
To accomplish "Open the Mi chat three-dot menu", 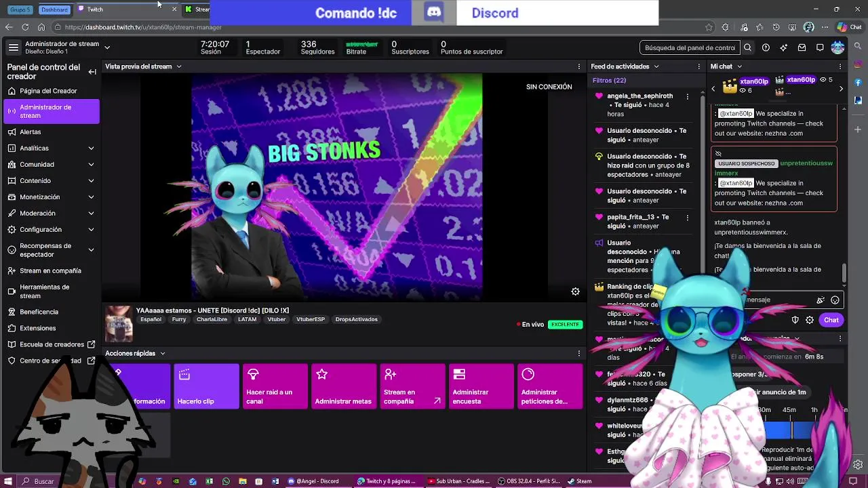I will (840, 66).
